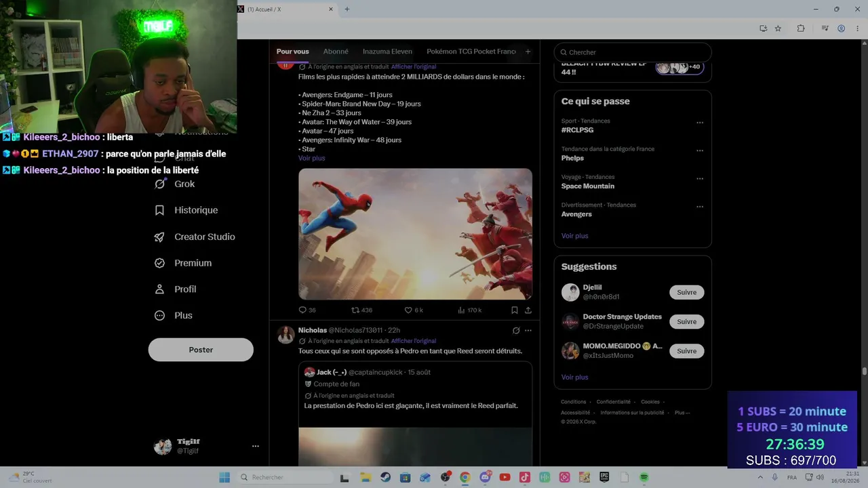Open Creator Studio rocket icon
The height and width of the screenshot is (488, 868).
point(159,237)
